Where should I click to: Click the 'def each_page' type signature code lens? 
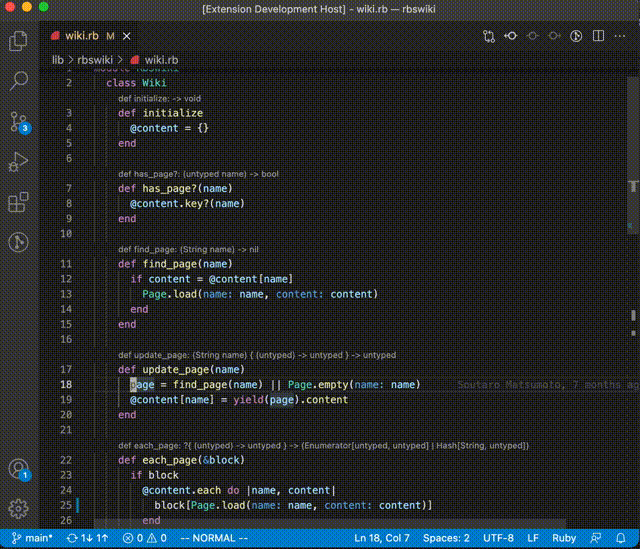click(x=323, y=446)
